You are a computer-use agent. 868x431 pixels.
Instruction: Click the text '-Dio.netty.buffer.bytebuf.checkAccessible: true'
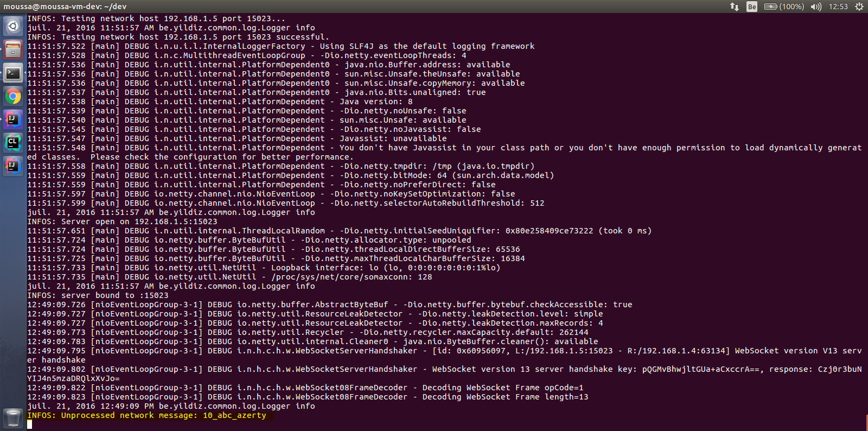pyautogui.click(x=518, y=305)
